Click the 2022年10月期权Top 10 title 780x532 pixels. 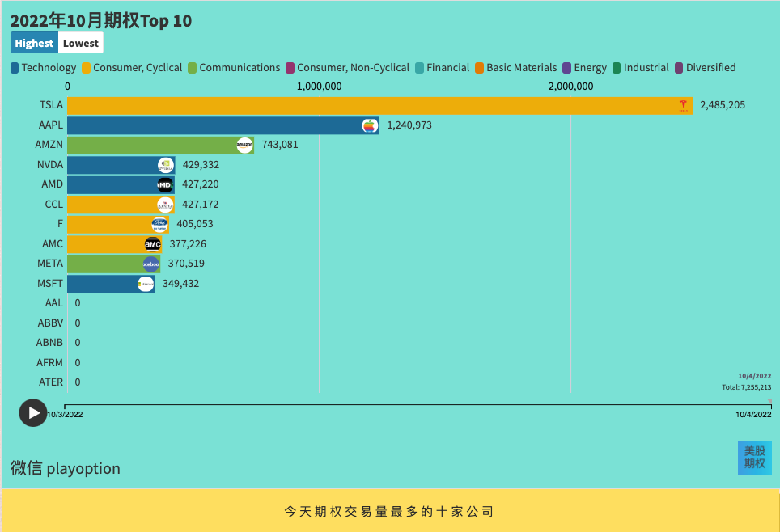point(101,20)
